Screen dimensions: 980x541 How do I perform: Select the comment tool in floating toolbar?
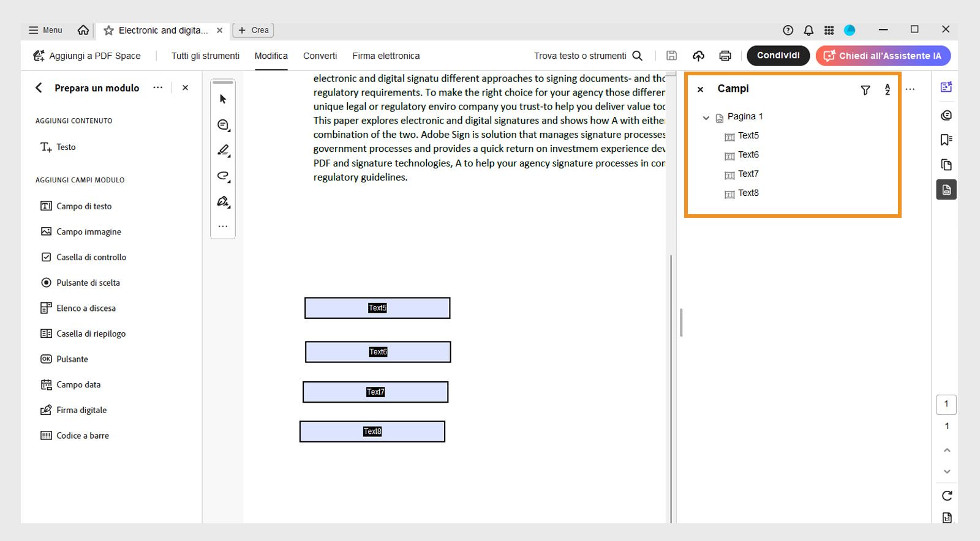pos(223,125)
